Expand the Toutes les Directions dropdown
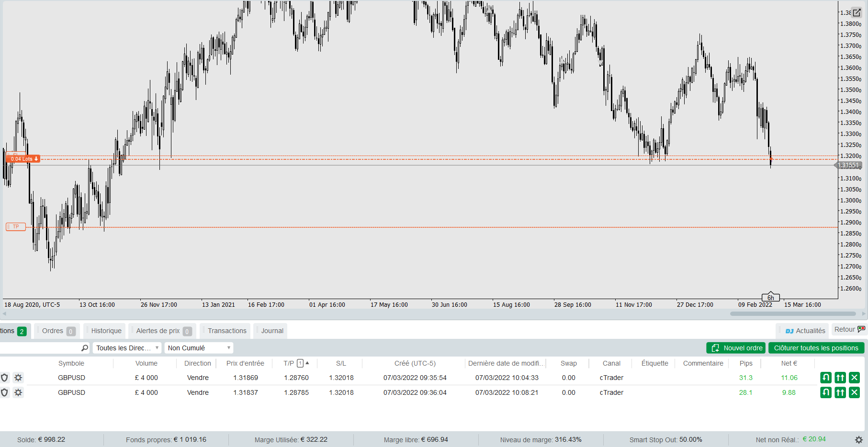Viewport: 868px width, 447px height. (x=127, y=348)
